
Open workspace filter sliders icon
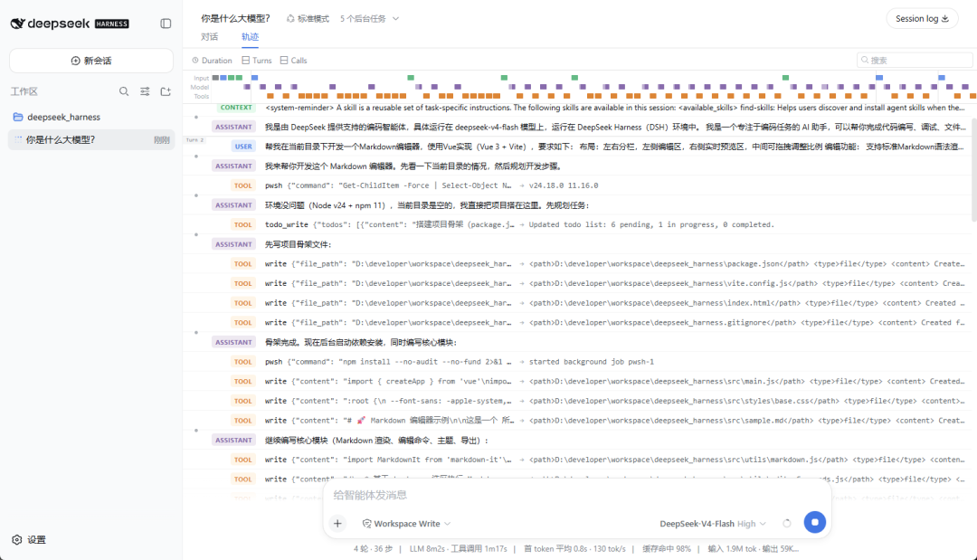(145, 91)
